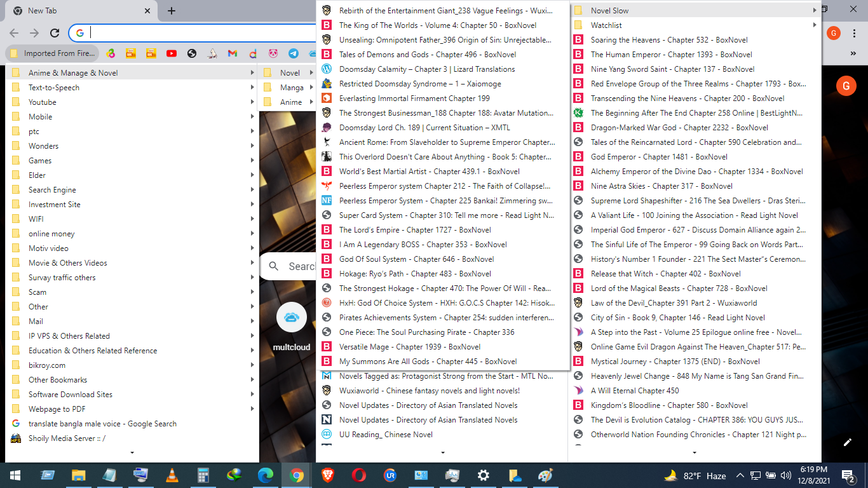This screenshot has height=488, width=868.
Task: Click the browser back arrow
Action: pos(14,33)
